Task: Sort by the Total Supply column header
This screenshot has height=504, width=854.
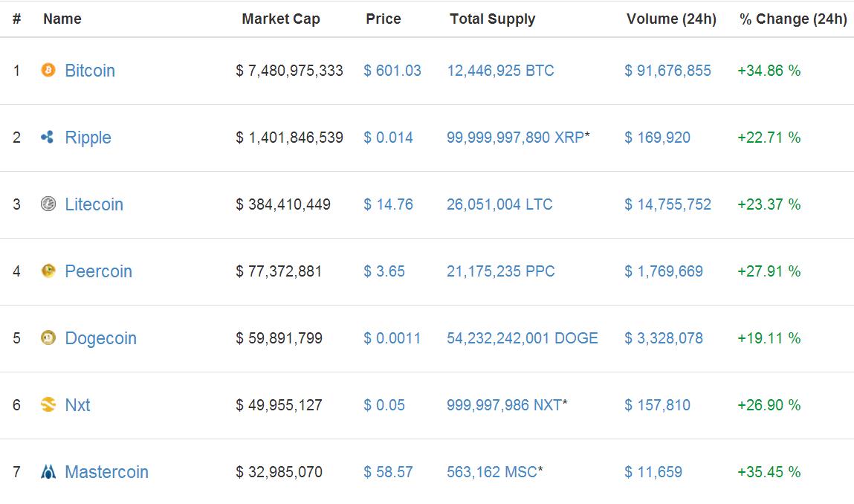Action: (x=492, y=19)
